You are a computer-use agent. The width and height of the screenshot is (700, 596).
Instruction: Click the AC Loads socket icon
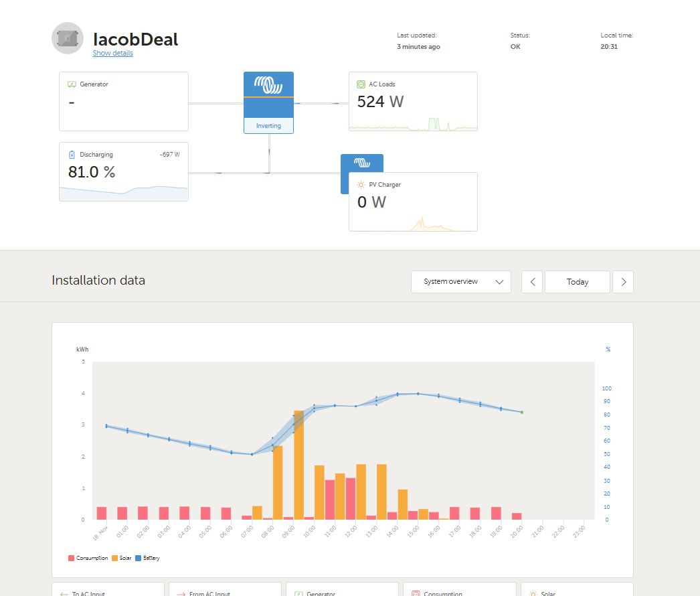coord(361,84)
